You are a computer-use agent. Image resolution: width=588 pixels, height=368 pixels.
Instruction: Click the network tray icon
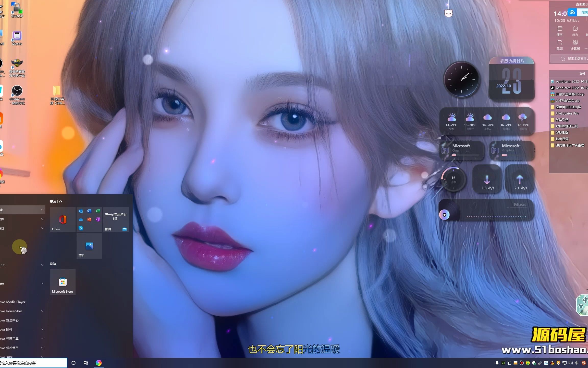point(564,363)
